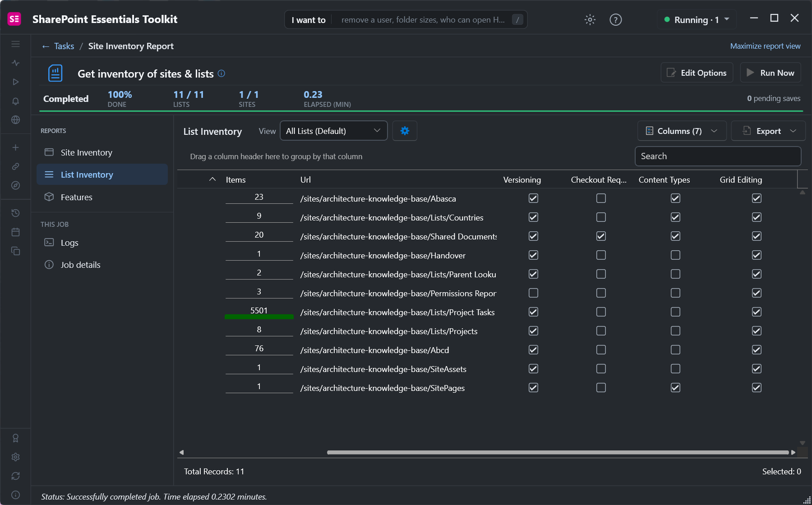
Task: Click the compass explore sidebar icon
Action: (15, 185)
